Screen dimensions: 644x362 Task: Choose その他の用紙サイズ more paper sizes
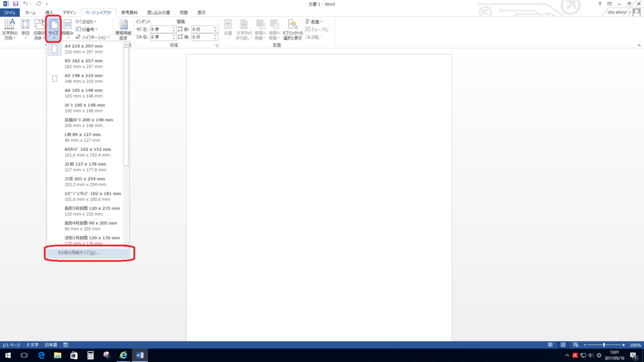pyautogui.click(x=87, y=253)
